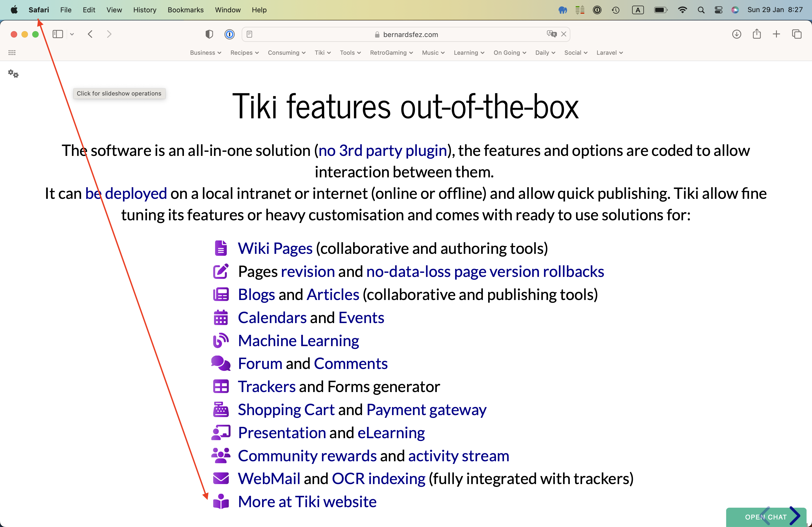Go back to previous page
This screenshot has width=812, height=527.
[90, 34]
